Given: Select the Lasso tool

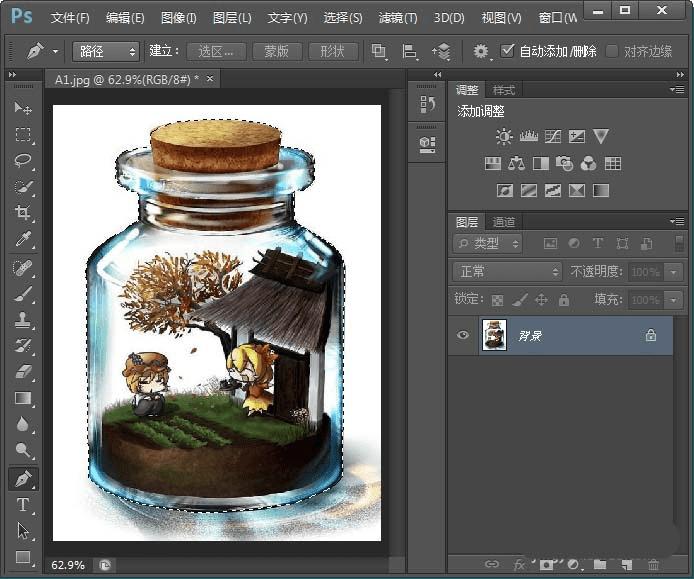Looking at the screenshot, I should tap(23, 160).
